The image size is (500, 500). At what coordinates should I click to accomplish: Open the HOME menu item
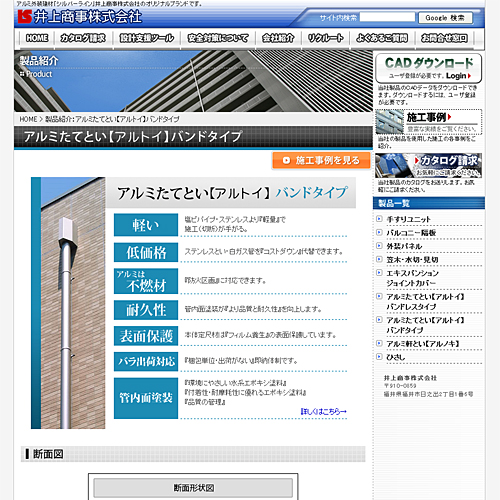tap(37, 38)
